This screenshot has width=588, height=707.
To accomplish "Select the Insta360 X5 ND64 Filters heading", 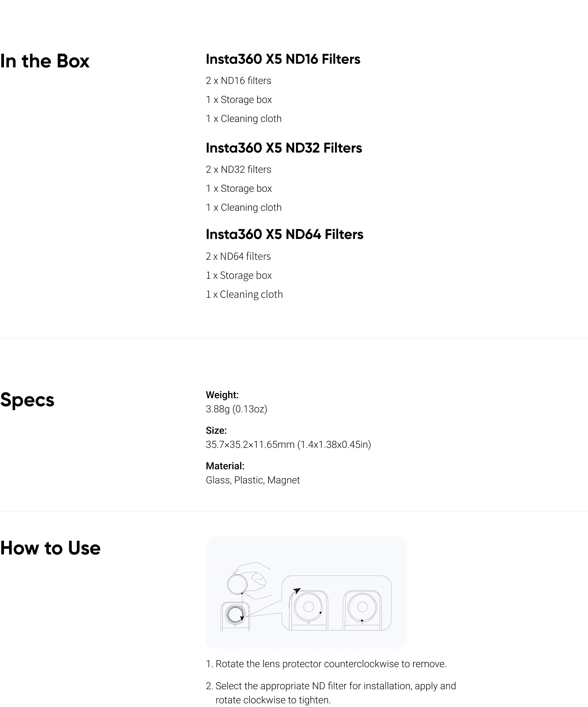I will click(x=285, y=235).
